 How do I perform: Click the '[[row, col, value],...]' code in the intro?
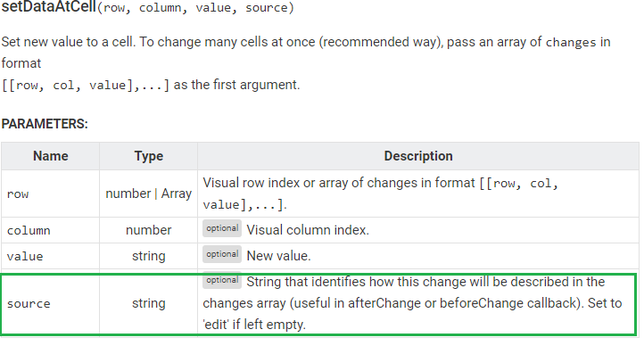pyautogui.click(x=86, y=85)
